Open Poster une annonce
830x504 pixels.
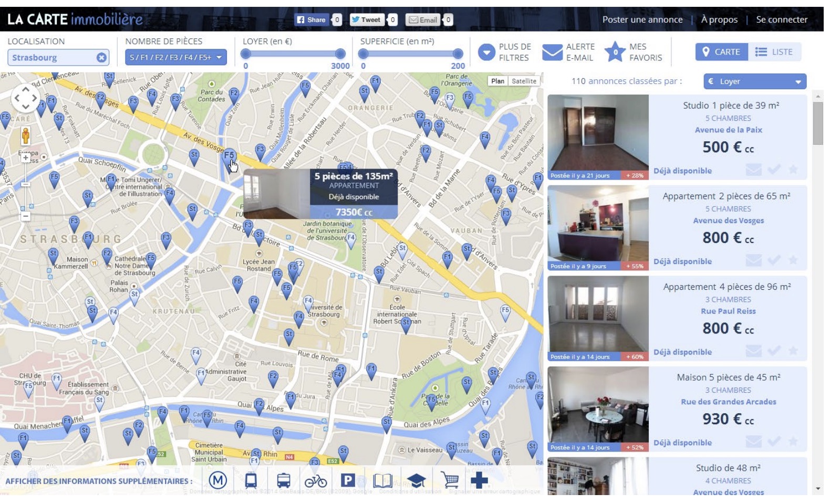tap(642, 19)
